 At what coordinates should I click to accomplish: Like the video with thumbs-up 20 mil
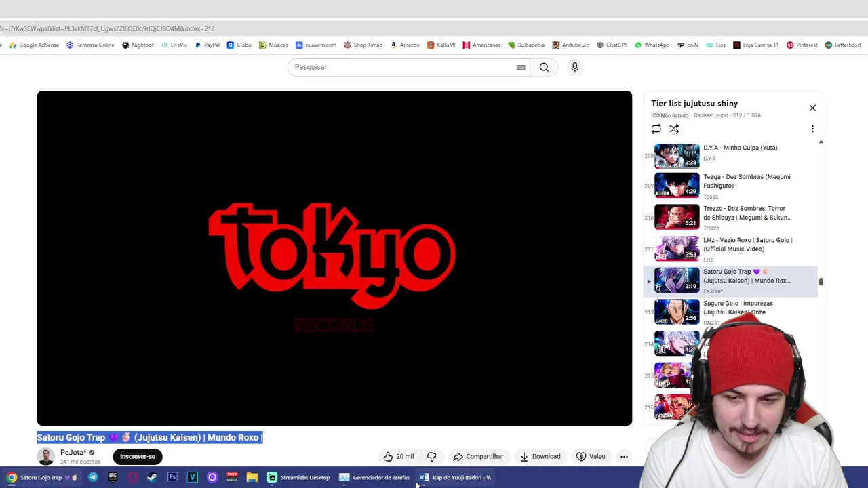(398, 456)
